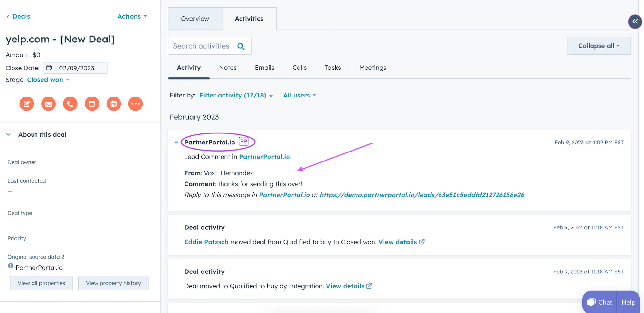Click the comment text thanks for sending this over
The height and width of the screenshot is (313, 644).
tap(260, 184)
